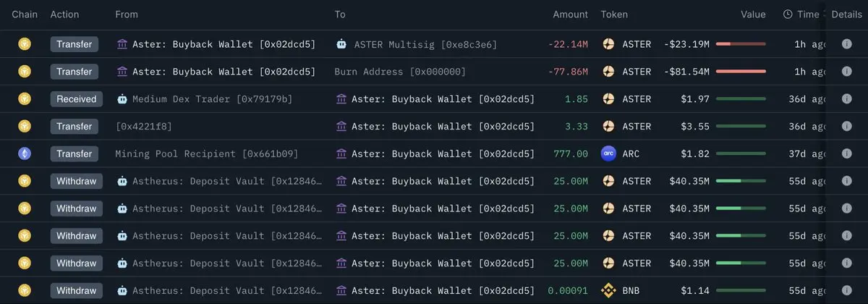
Task: Click the 37d ago timestamp
Action: [x=807, y=154]
